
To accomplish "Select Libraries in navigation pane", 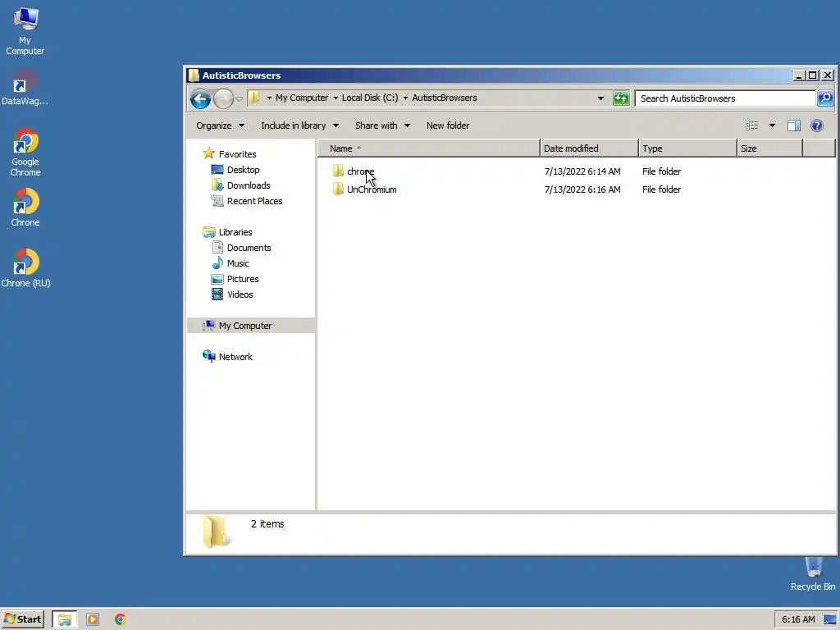I will pyautogui.click(x=228, y=232).
